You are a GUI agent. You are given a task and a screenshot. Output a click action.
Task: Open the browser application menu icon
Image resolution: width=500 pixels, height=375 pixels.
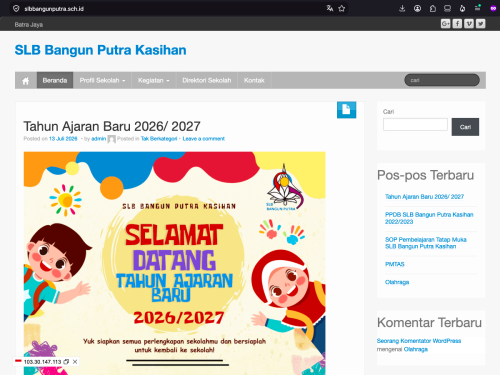(x=478, y=8)
